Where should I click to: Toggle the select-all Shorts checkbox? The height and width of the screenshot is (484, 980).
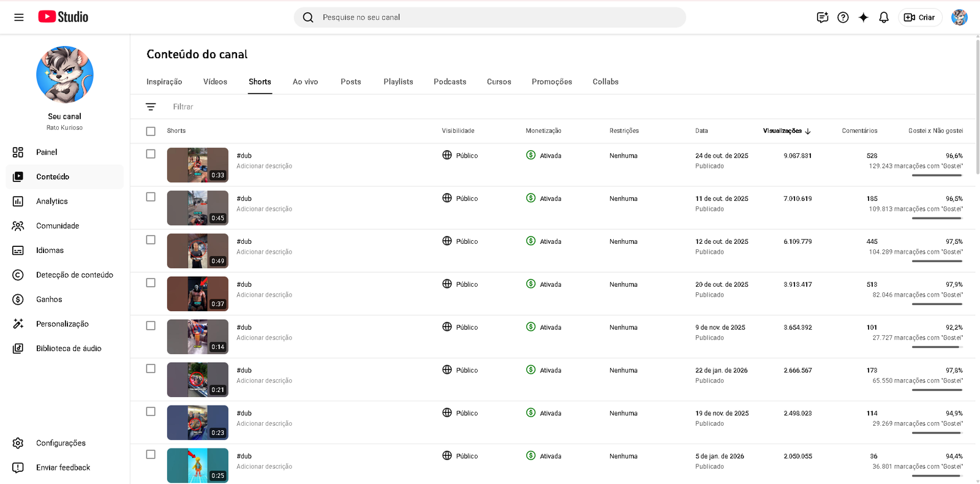pos(151,131)
